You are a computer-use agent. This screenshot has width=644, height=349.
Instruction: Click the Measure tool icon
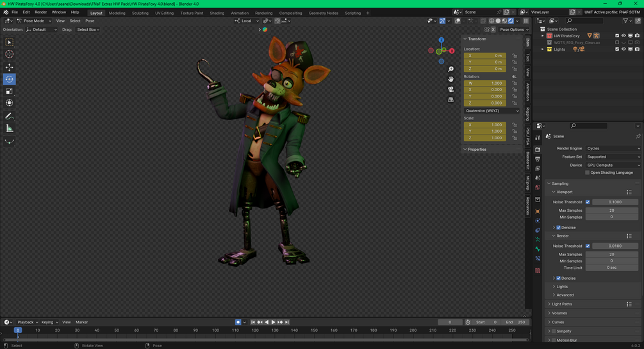click(9, 128)
